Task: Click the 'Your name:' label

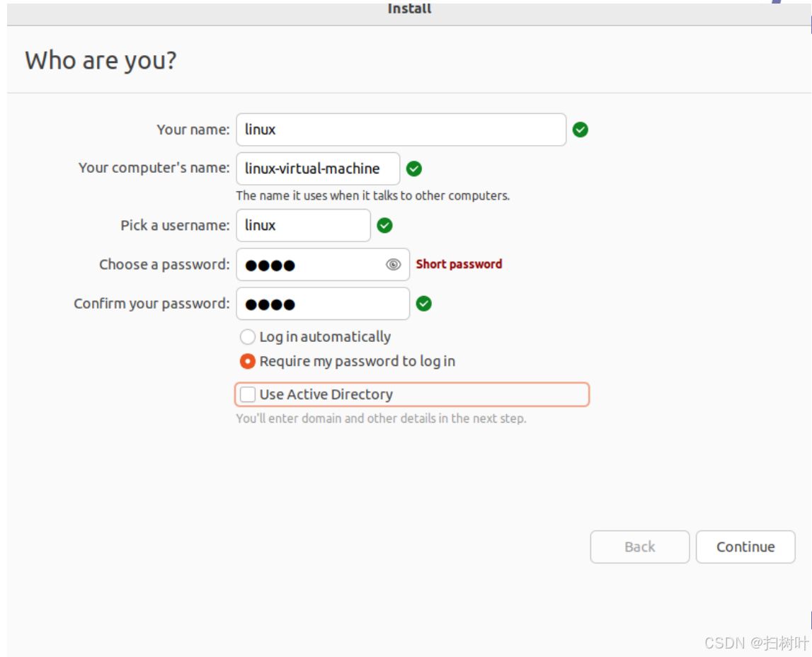Action: pyautogui.click(x=193, y=130)
